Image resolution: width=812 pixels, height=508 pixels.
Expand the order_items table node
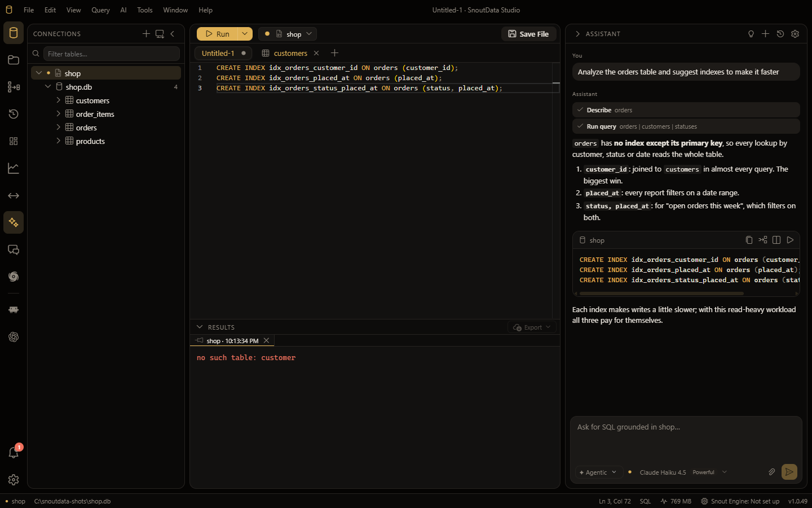pos(58,114)
